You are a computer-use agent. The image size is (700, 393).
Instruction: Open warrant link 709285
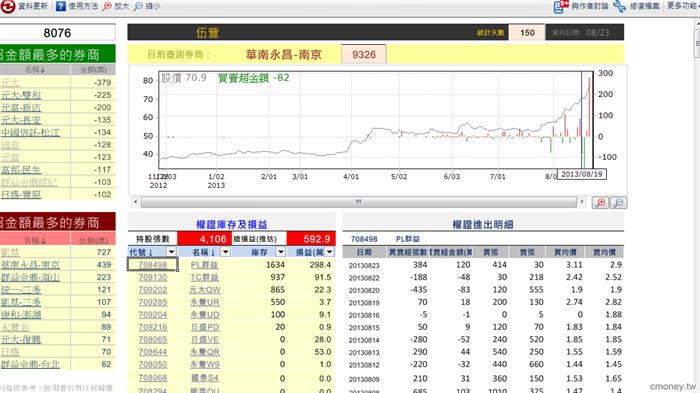153,302
